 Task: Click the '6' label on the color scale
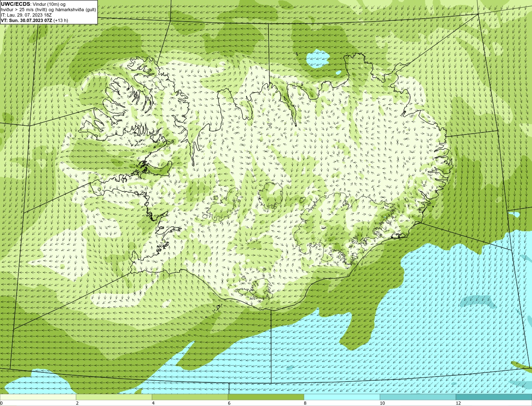coord(229,403)
